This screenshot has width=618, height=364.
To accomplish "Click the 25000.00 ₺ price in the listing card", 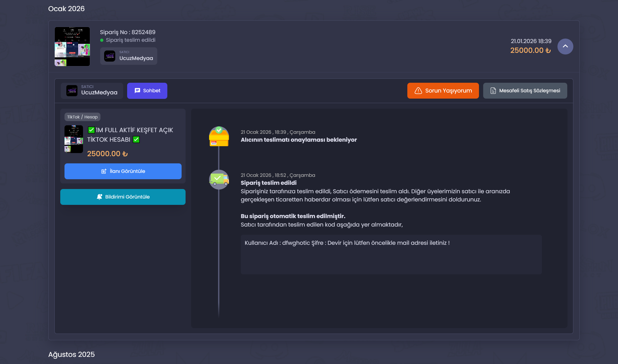I will click(108, 154).
